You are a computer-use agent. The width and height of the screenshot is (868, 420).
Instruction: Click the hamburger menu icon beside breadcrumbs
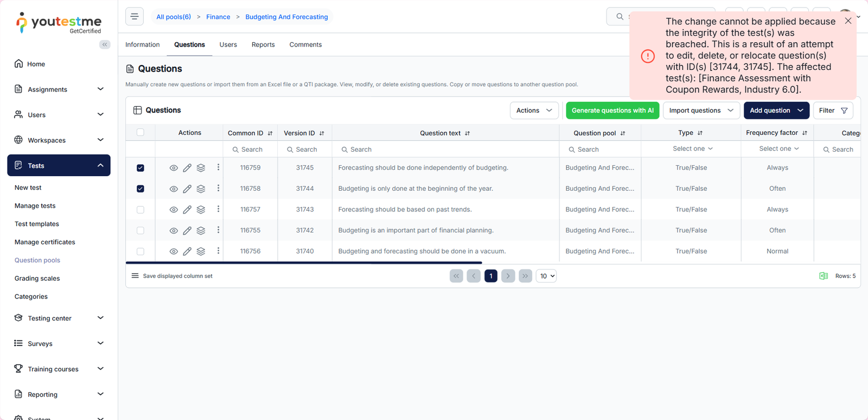click(135, 17)
